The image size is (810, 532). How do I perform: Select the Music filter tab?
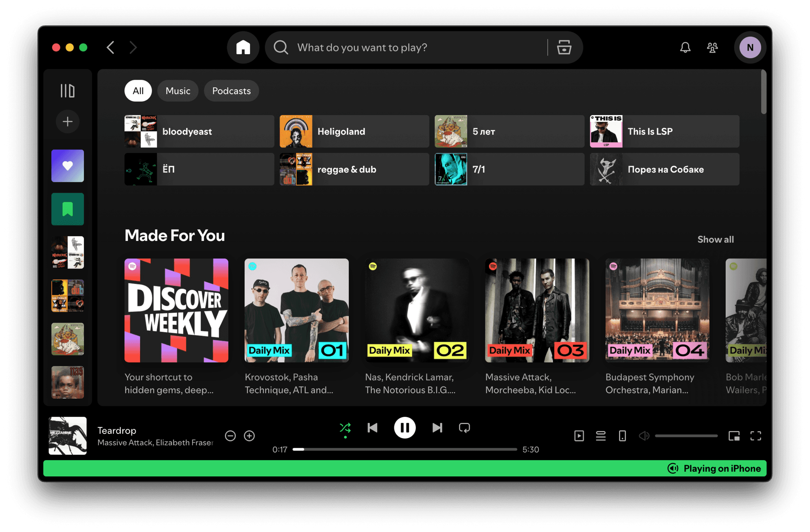point(178,91)
